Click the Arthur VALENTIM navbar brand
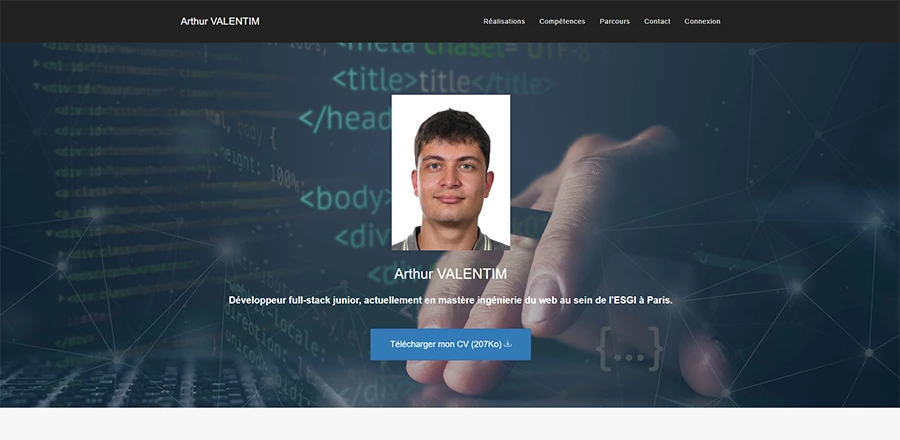Viewport: 900px width, 440px height. 219,21
